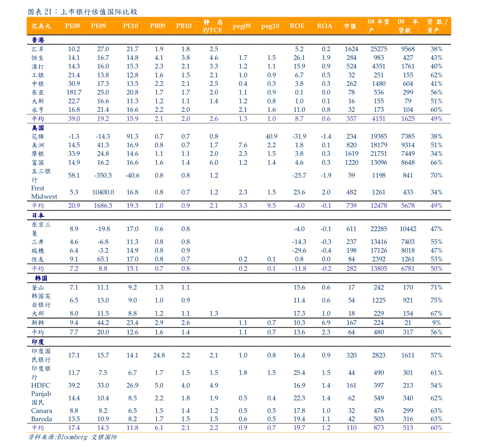
Task: Select the ROE column header
Action: pos(297,26)
